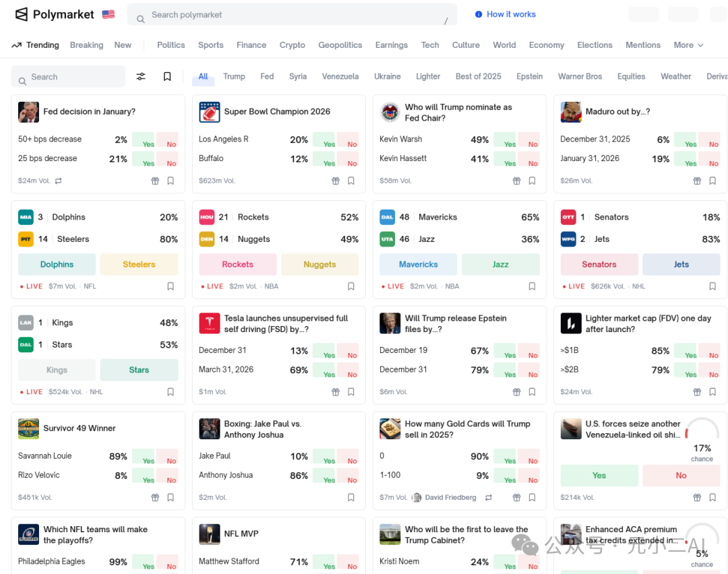Select the All topic filter

click(204, 77)
